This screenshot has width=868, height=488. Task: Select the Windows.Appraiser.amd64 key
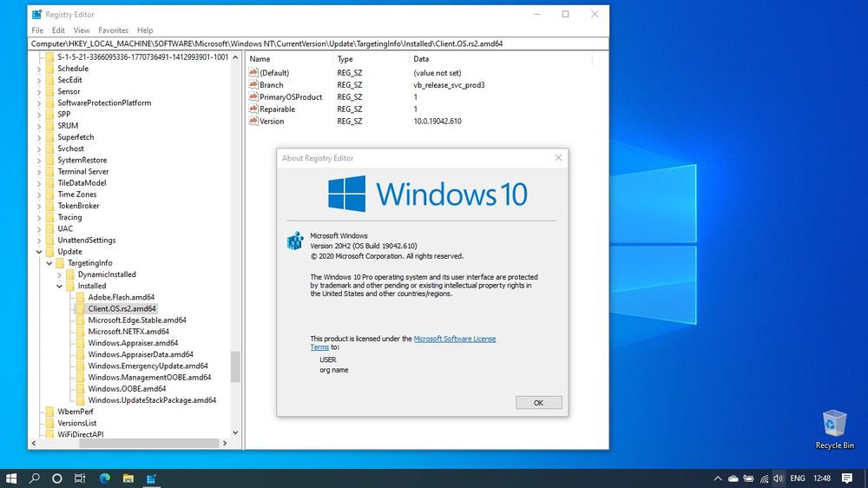(133, 343)
